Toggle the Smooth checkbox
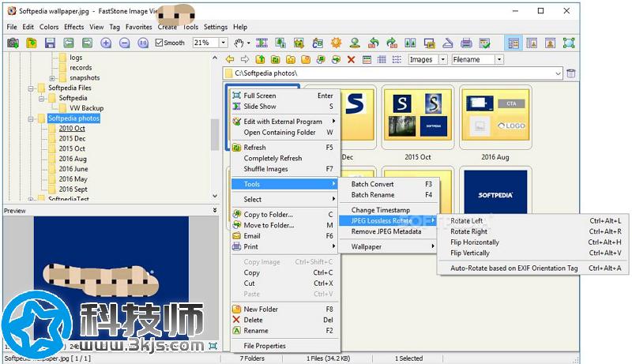The width and height of the screenshot is (632, 364). point(160,43)
